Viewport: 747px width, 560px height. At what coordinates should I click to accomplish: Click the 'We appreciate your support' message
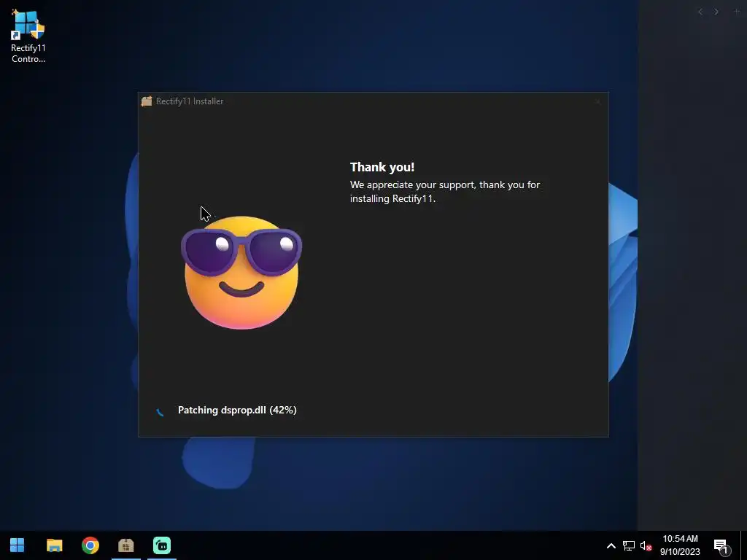pos(445,192)
